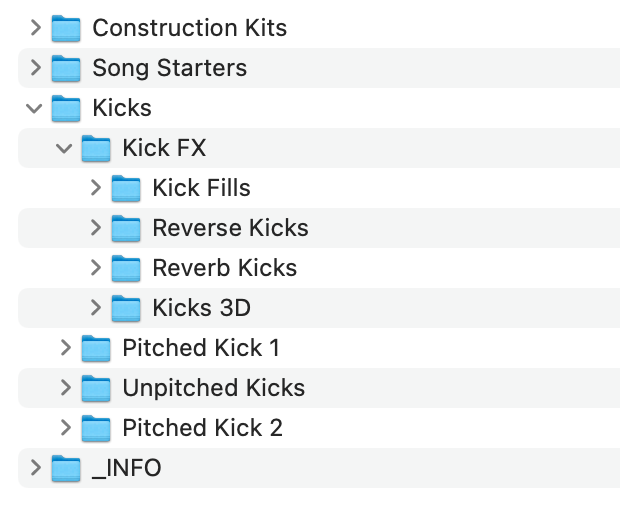Viewport: 620px width, 506px height.
Task: Select the Kicks 3D folder icon
Action: coord(126,308)
